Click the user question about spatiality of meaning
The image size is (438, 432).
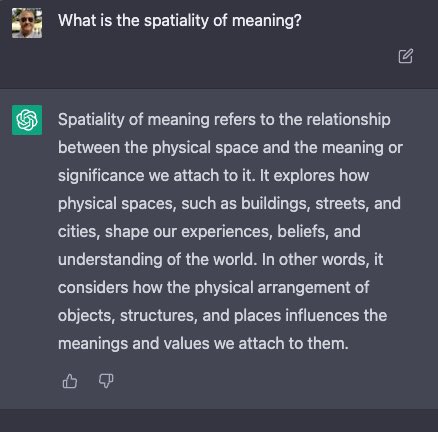click(x=180, y=21)
